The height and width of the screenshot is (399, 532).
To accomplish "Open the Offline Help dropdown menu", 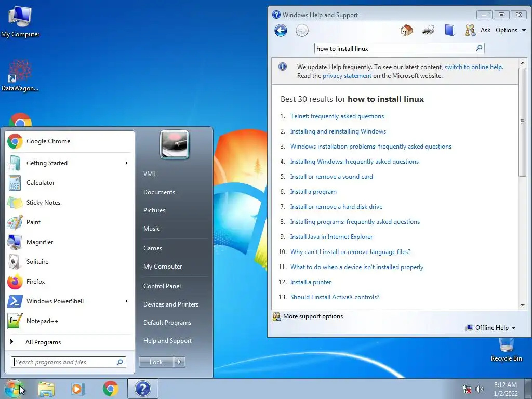I will click(x=490, y=328).
